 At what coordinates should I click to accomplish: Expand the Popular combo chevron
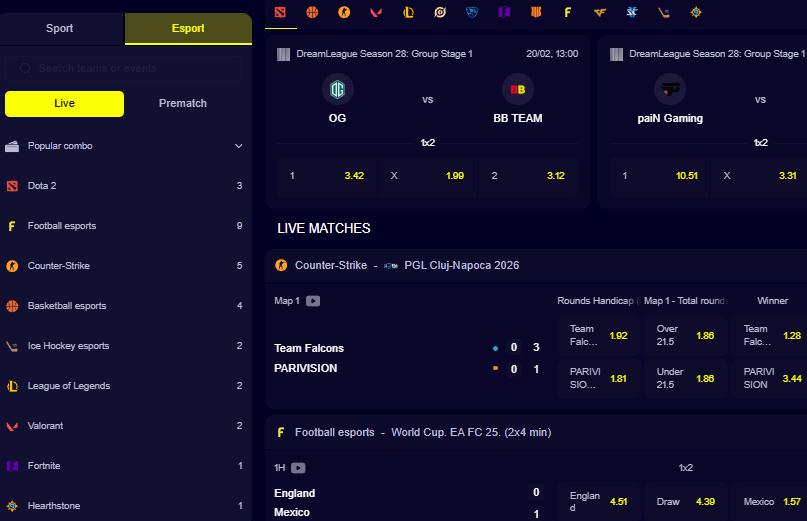click(x=239, y=146)
